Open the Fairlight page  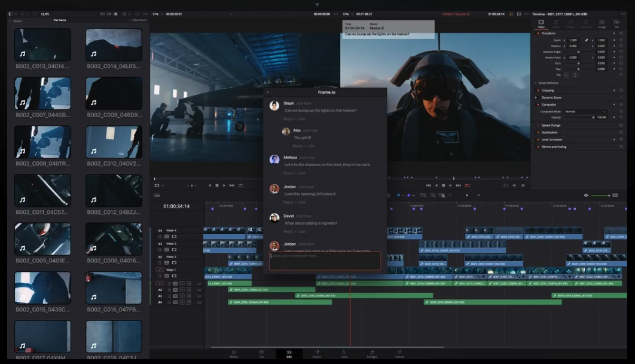[x=372, y=354]
